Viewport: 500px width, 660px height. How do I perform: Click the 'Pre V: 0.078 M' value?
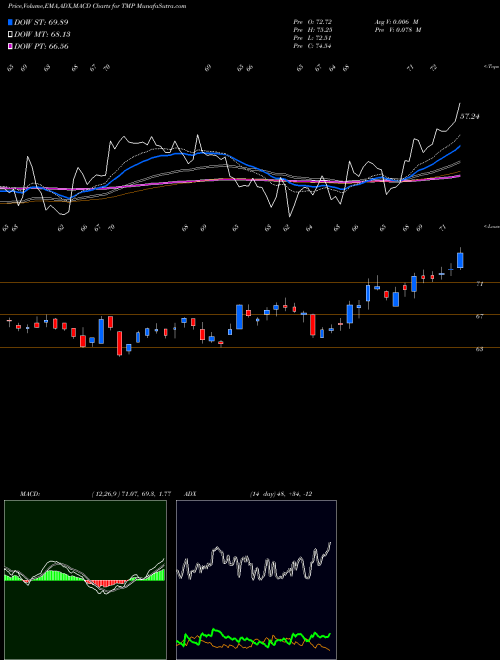point(397,30)
